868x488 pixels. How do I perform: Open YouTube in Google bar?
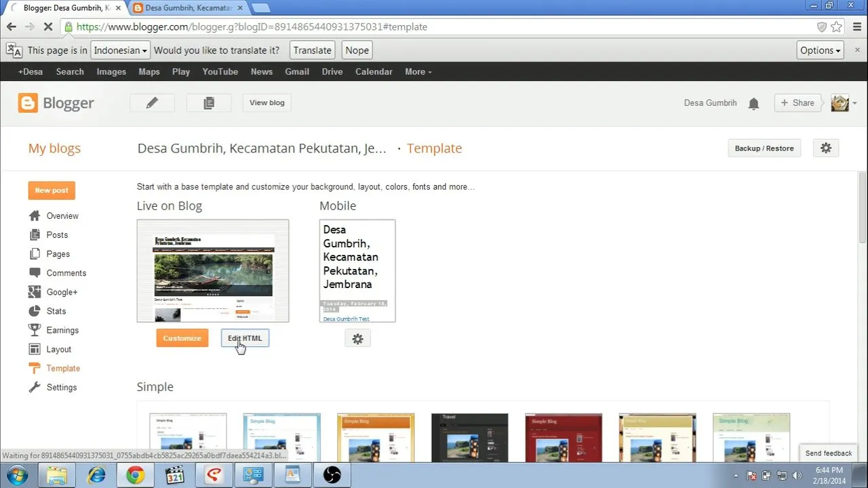coord(220,72)
